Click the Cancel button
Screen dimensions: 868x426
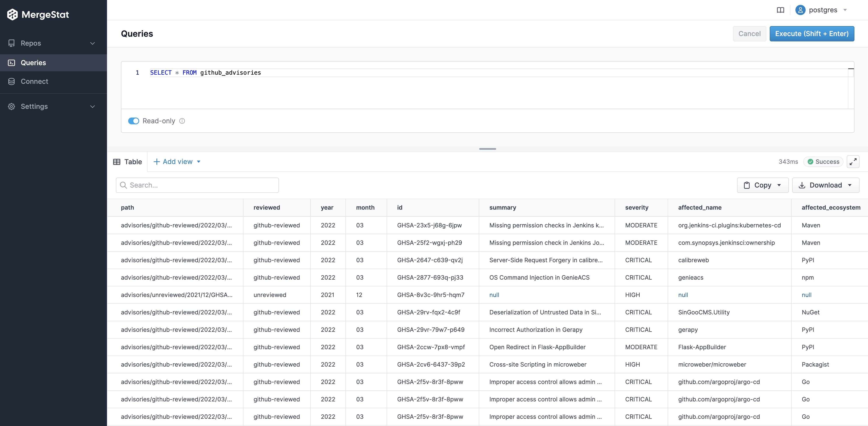pos(749,34)
